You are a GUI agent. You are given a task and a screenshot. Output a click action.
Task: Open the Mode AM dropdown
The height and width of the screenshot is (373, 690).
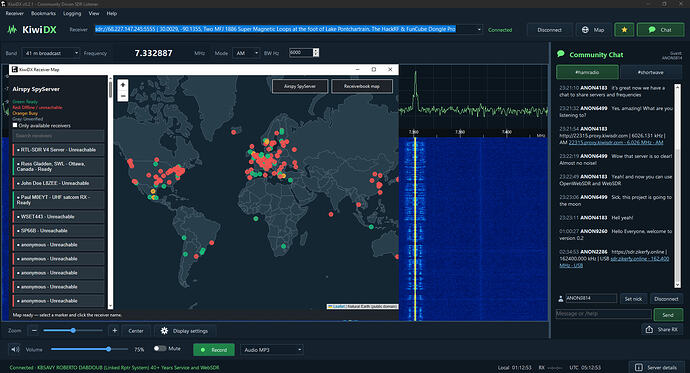click(246, 53)
